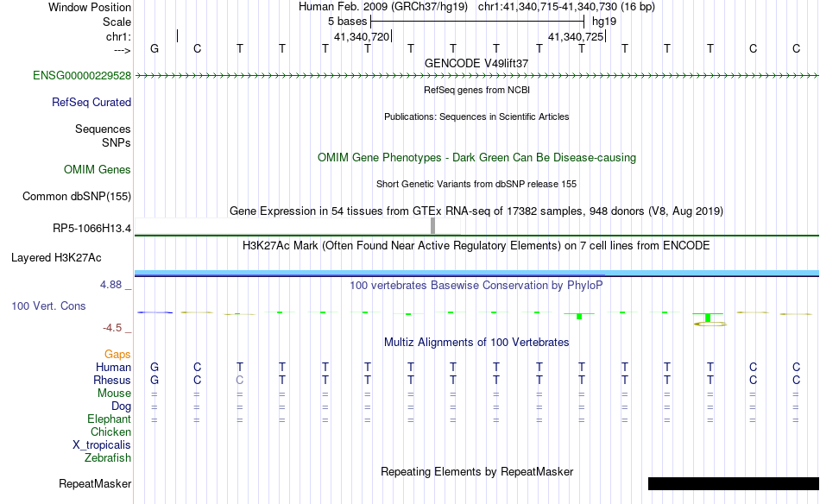
Task: Click the GENCODE V49lift37 track title
Action: point(476,63)
